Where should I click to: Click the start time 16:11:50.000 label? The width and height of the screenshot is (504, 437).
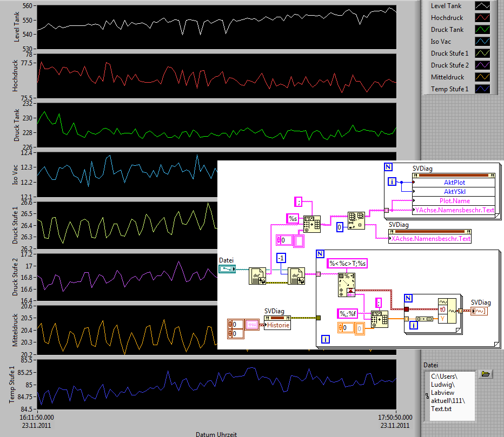37,418
